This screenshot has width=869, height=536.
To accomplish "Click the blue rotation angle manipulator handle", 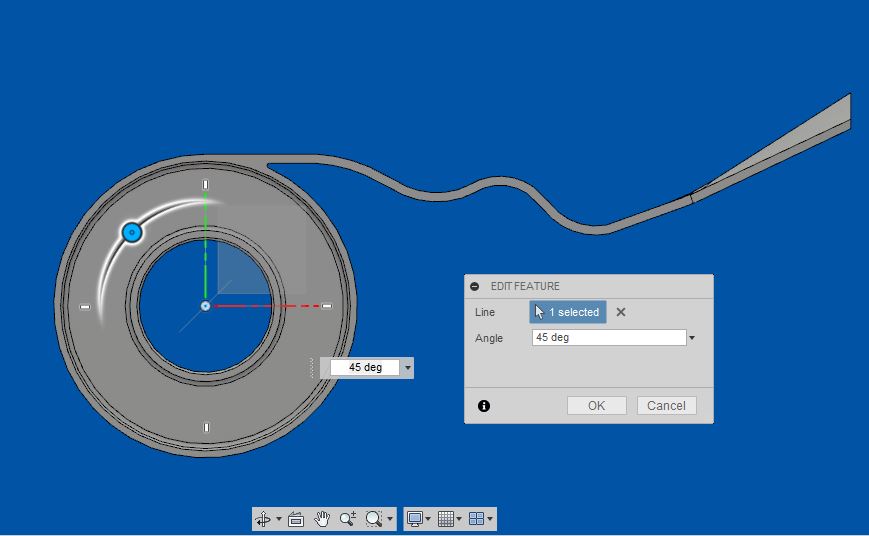I will coord(132,232).
